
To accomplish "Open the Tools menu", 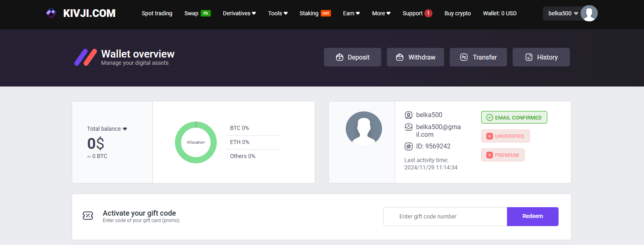I will click(x=278, y=13).
